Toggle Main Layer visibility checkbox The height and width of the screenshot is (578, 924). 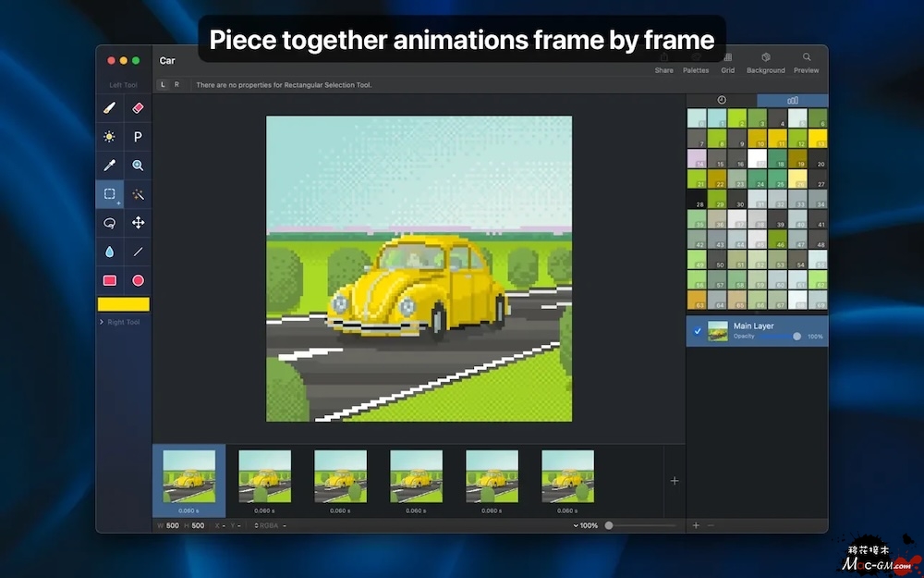click(698, 331)
